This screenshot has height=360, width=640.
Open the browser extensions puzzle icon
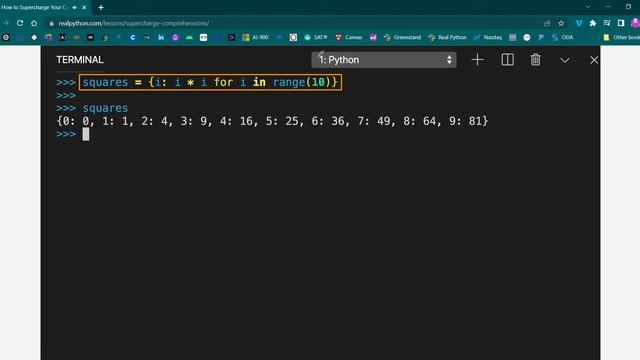(x=593, y=23)
